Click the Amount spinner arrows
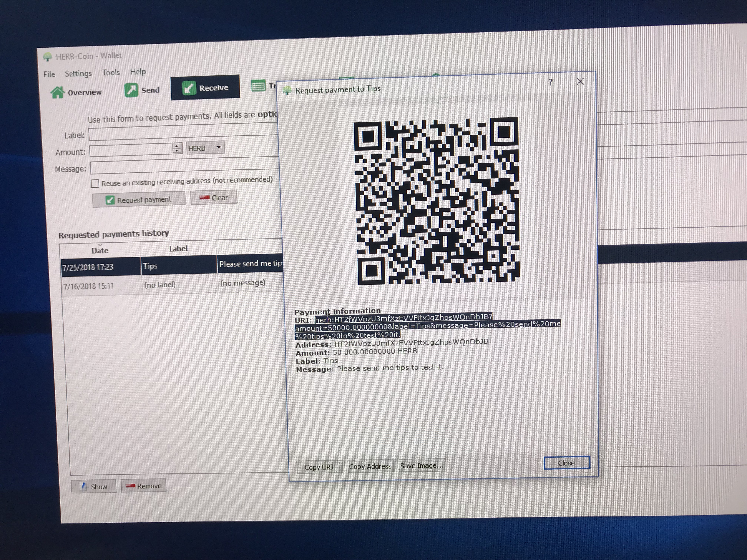 tap(177, 148)
